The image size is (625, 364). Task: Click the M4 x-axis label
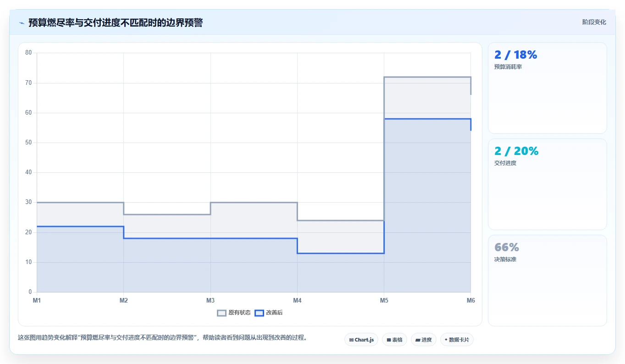point(297,301)
